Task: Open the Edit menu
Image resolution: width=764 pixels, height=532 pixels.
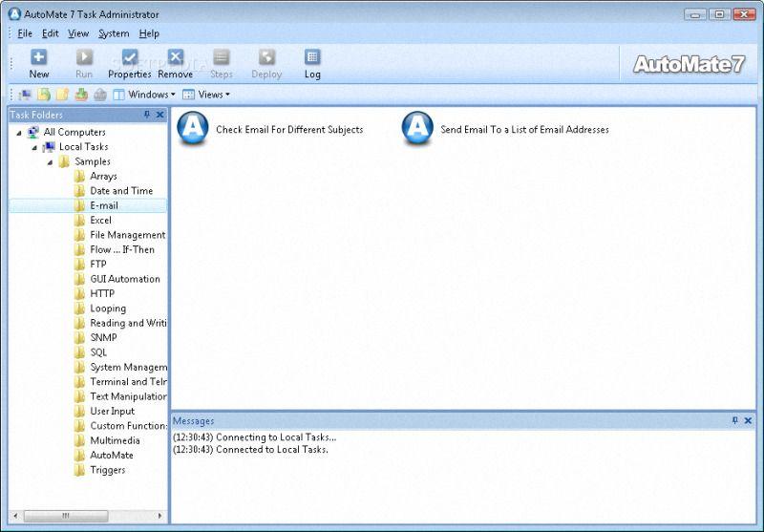Action: coord(51,33)
